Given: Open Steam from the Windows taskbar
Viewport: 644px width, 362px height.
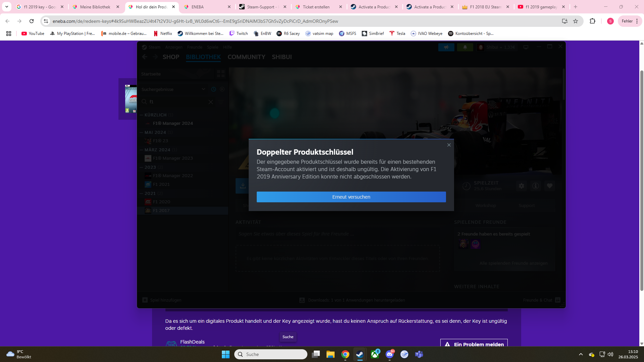Looking at the screenshot, I should pyautogui.click(x=360, y=354).
